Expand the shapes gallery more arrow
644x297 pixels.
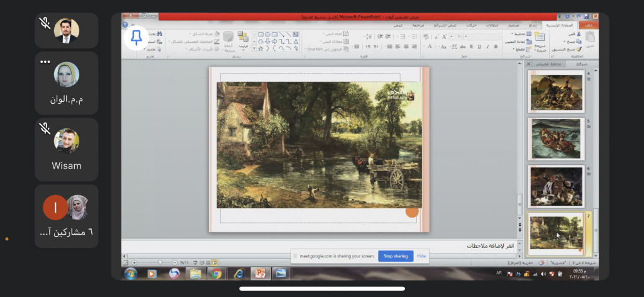coord(255,48)
